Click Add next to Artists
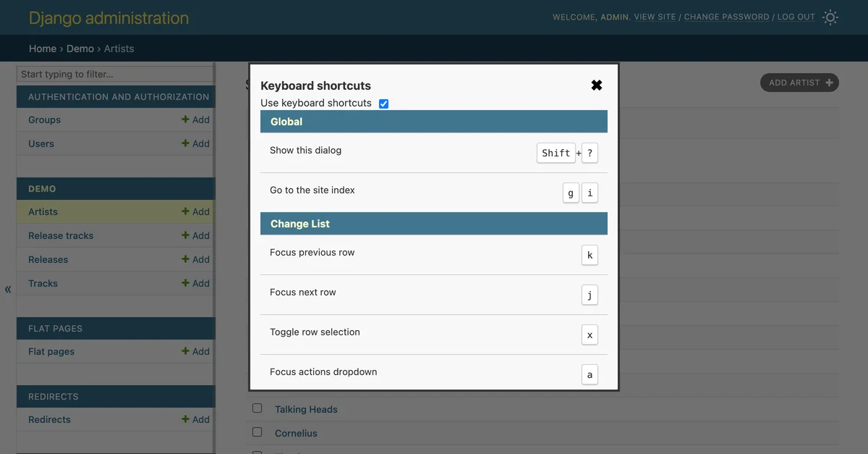The image size is (868, 454). [196, 211]
